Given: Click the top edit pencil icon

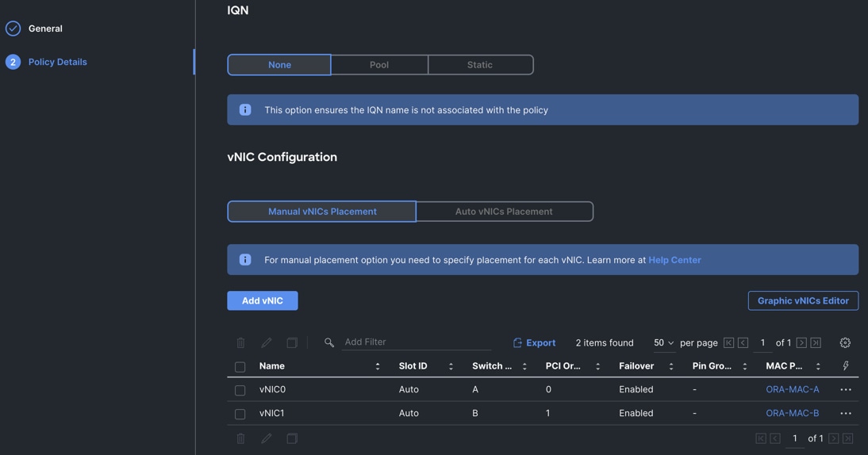Looking at the screenshot, I should [267, 342].
